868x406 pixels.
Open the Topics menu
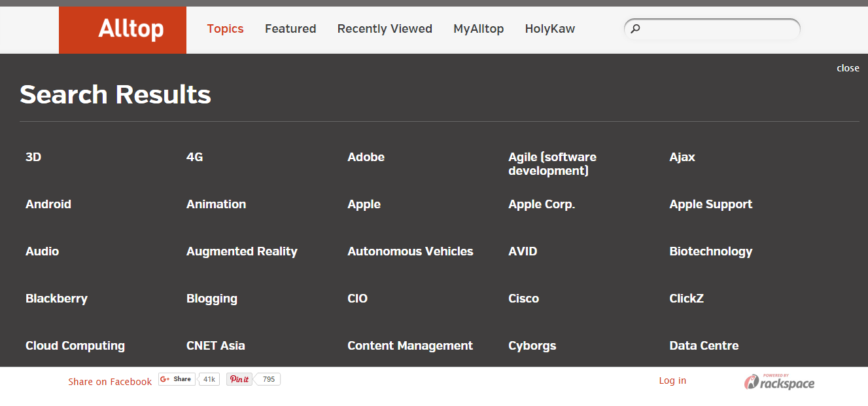click(x=225, y=29)
